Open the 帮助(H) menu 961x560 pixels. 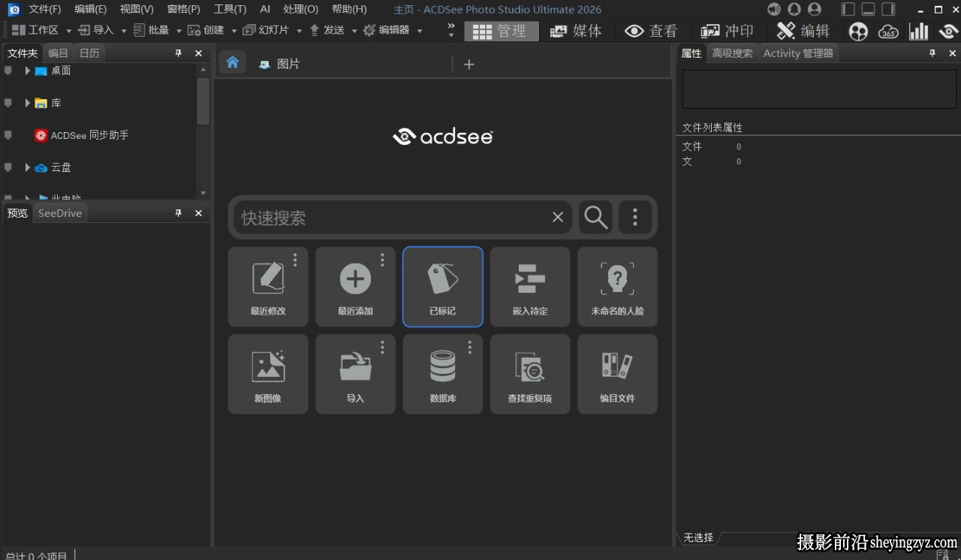(x=349, y=9)
